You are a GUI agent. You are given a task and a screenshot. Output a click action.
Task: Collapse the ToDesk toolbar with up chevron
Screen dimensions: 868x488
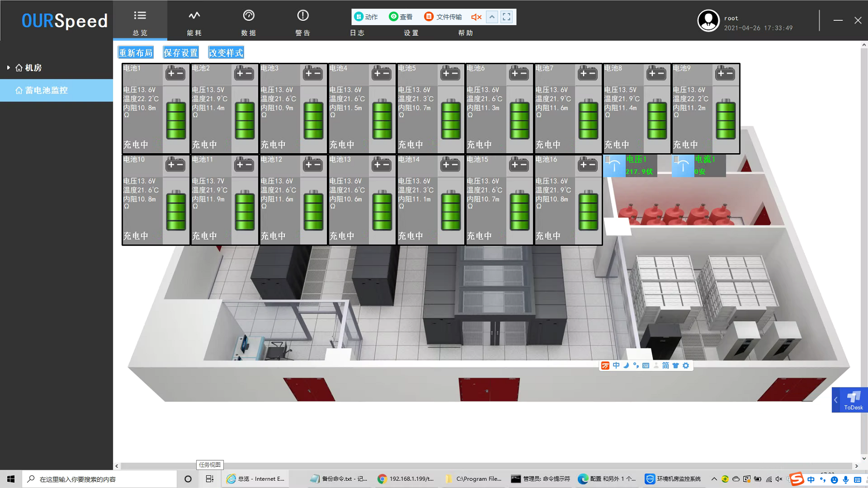pos(492,17)
